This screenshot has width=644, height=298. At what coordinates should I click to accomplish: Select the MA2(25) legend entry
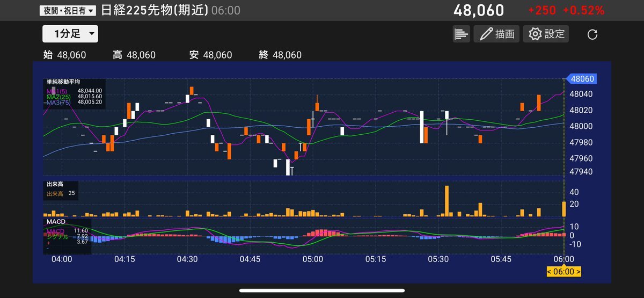[59, 97]
